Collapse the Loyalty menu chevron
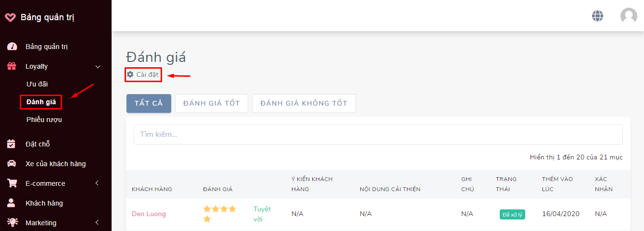Screen dimensions: 644x231 click(x=98, y=67)
